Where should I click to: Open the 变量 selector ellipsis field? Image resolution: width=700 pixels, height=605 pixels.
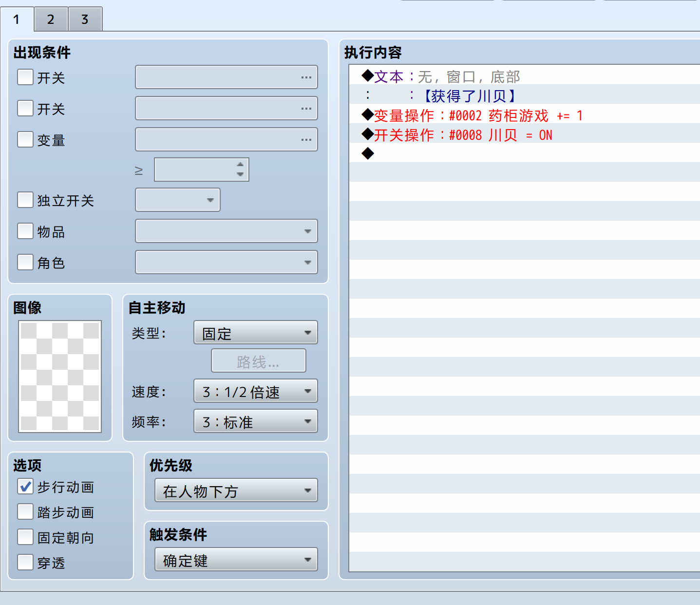point(227,139)
